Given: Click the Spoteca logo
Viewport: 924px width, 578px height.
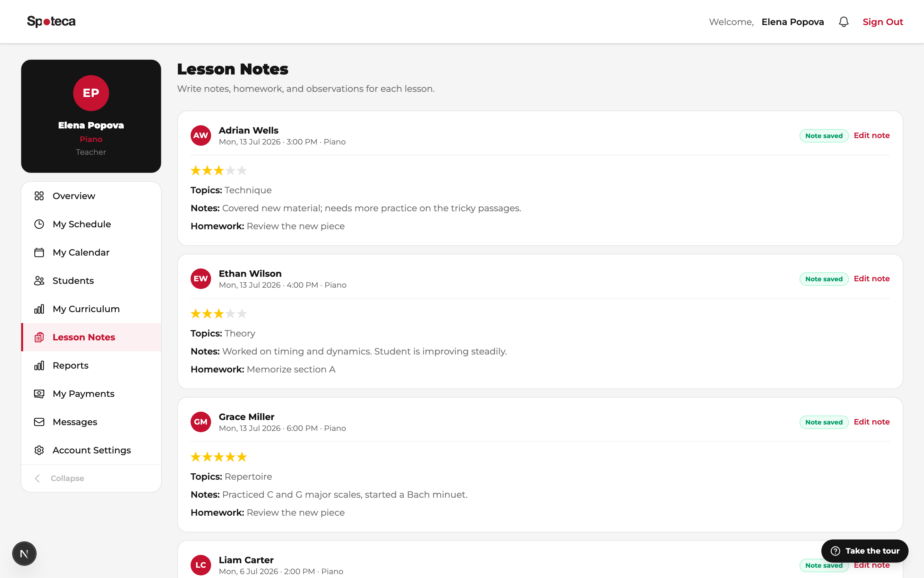Looking at the screenshot, I should click(x=51, y=22).
